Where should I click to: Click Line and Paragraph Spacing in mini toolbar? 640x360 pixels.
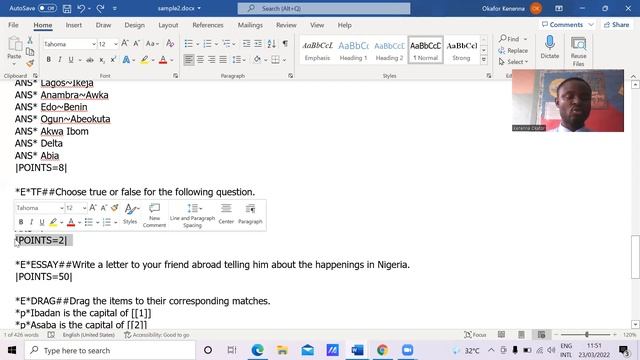tap(192, 215)
